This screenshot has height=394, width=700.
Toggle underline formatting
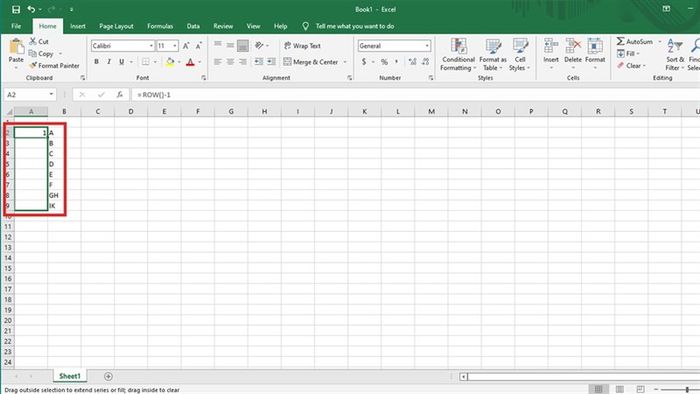pyautogui.click(x=121, y=62)
